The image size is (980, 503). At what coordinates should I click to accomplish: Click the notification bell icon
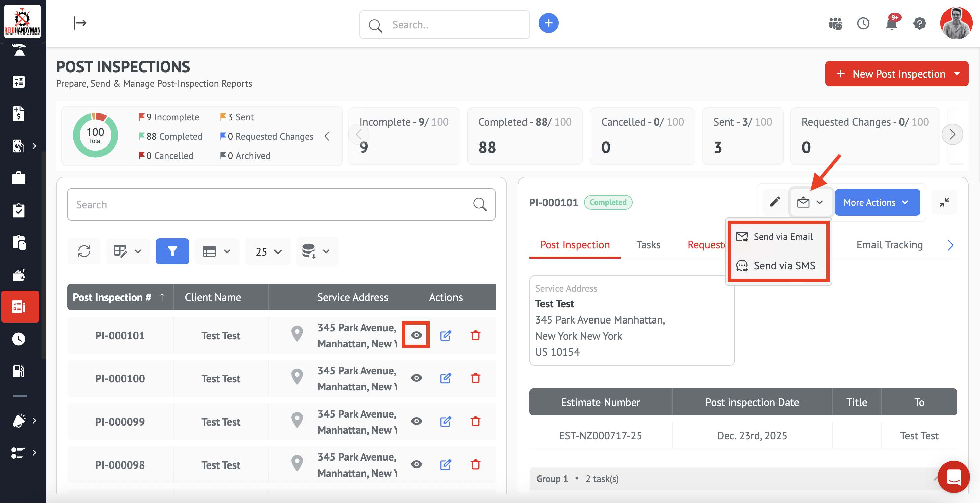[x=891, y=24]
